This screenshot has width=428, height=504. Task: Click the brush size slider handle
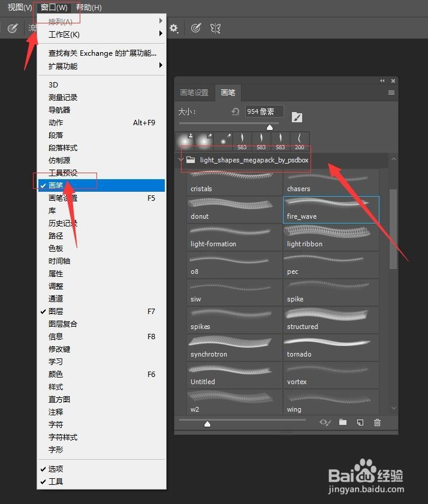click(270, 127)
